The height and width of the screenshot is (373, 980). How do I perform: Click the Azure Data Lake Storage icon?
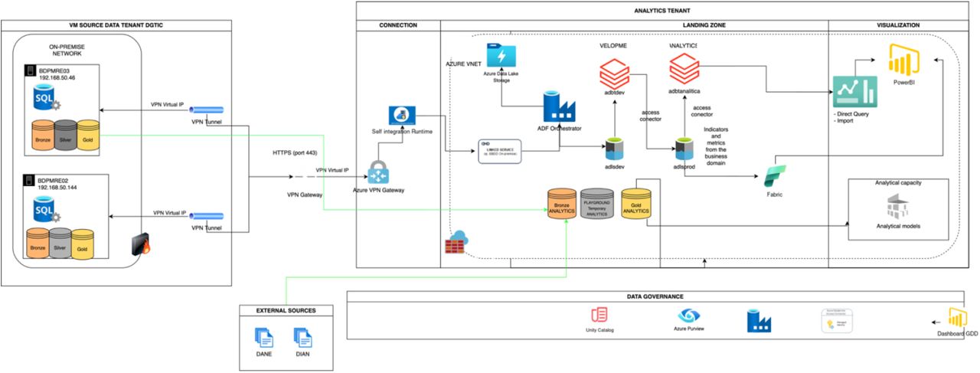click(501, 54)
